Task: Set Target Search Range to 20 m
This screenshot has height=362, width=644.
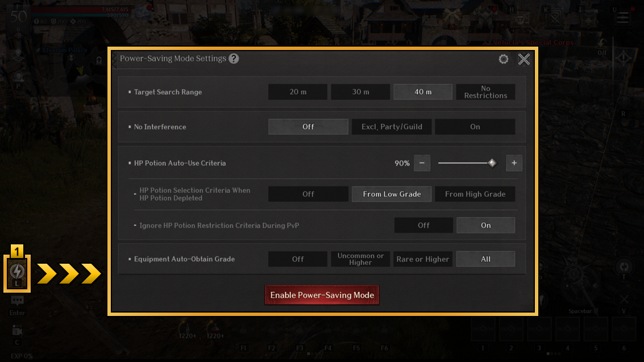Action: tap(298, 92)
